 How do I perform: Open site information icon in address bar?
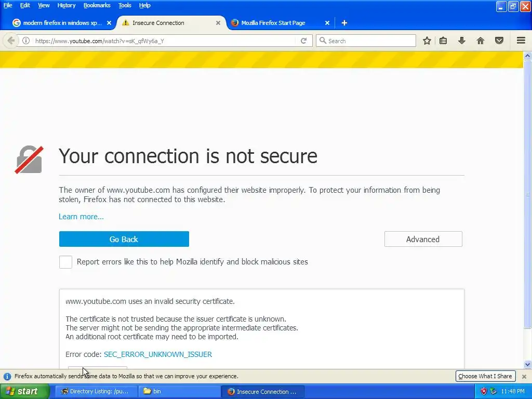(26, 41)
